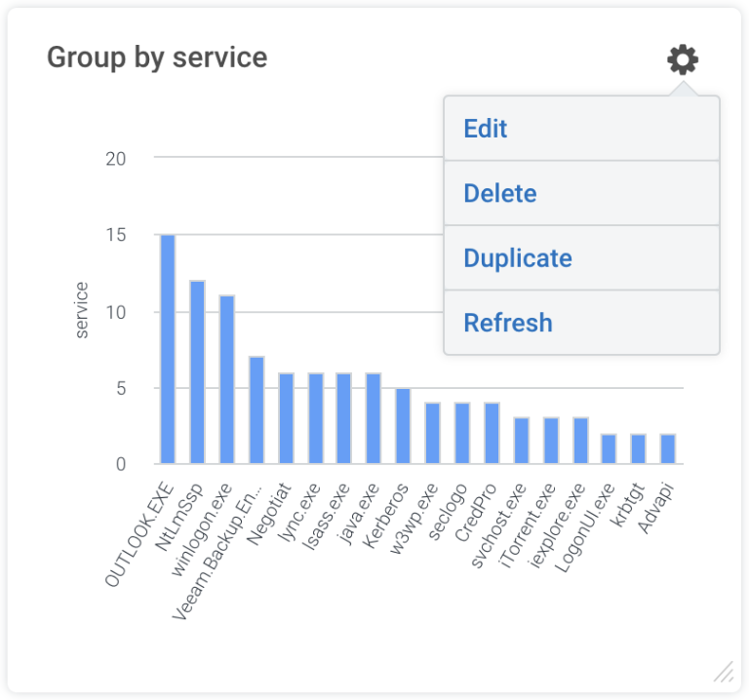749x700 pixels.
Task: Click the 'Group by service' widget title
Action: [x=157, y=58]
